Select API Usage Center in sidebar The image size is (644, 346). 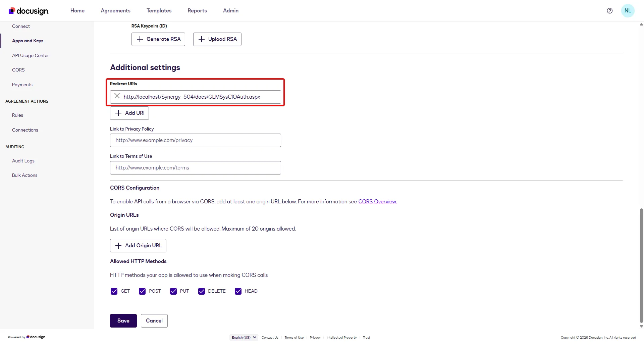point(31,55)
